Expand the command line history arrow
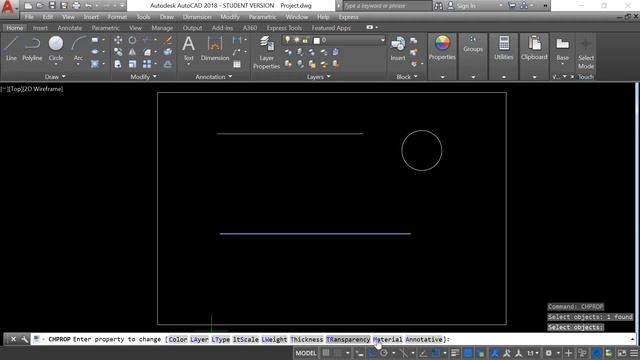 pos(632,339)
